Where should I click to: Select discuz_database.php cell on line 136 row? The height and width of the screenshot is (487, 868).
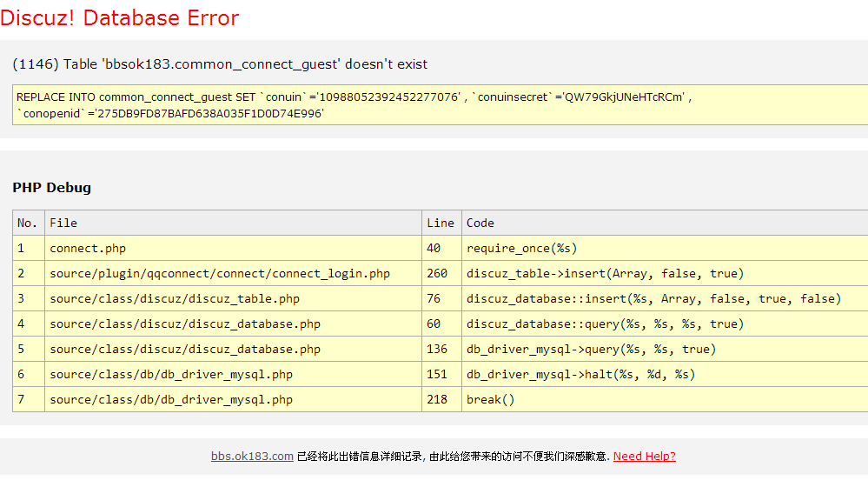click(x=233, y=349)
